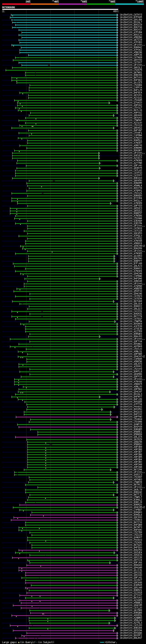Open hit UniRef100_B4FXJ5
146x644 pixels.
tap(131, 90)
